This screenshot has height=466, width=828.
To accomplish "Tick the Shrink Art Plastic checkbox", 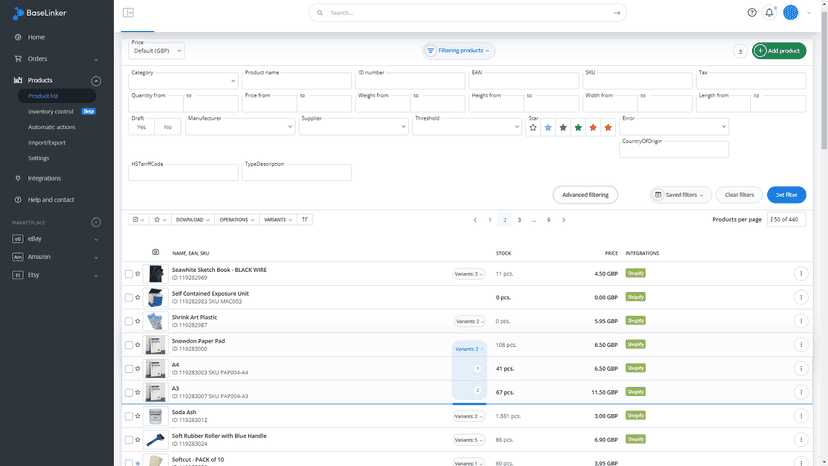I will click(x=129, y=321).
